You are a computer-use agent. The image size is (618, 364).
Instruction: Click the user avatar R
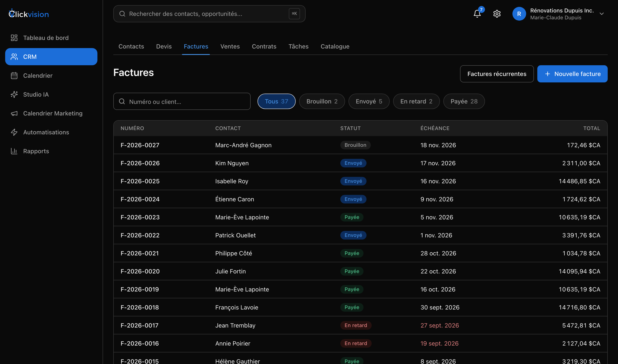(x=519, y=14)
